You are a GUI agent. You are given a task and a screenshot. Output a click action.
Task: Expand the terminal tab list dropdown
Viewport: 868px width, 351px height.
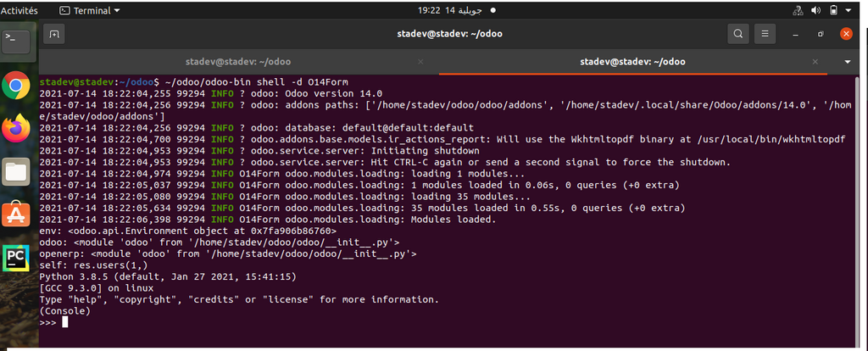[x=847, y=62]
